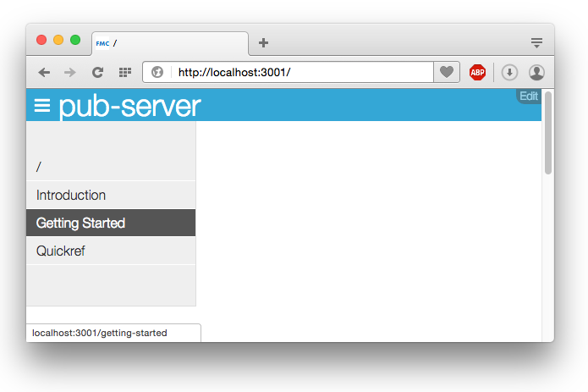Click the globe site info icon

157,72
